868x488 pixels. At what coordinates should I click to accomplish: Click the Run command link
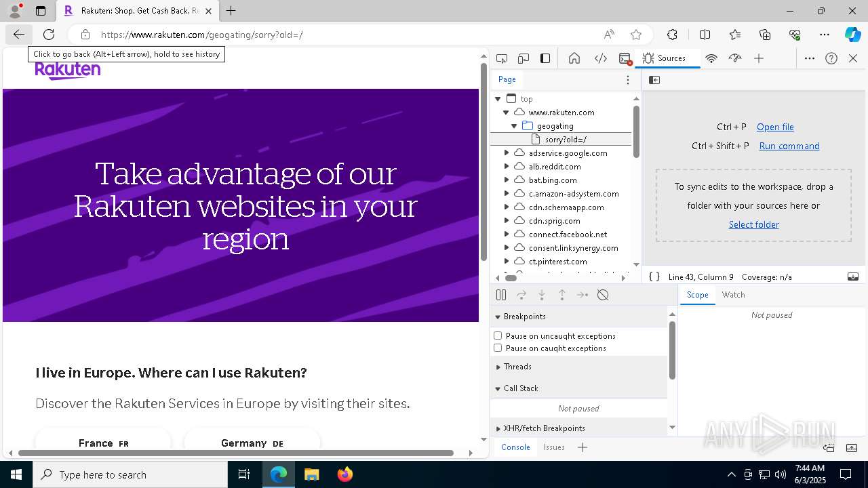pos(789,146)
